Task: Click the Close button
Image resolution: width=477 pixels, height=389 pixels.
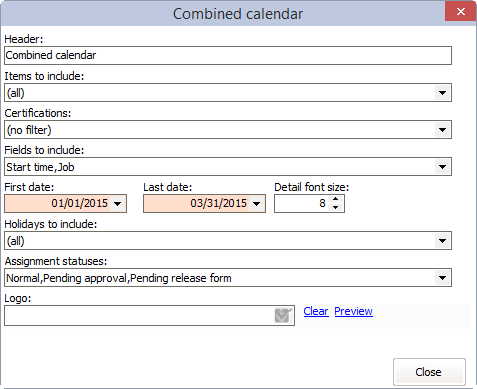Action: (x=429, y=372)
